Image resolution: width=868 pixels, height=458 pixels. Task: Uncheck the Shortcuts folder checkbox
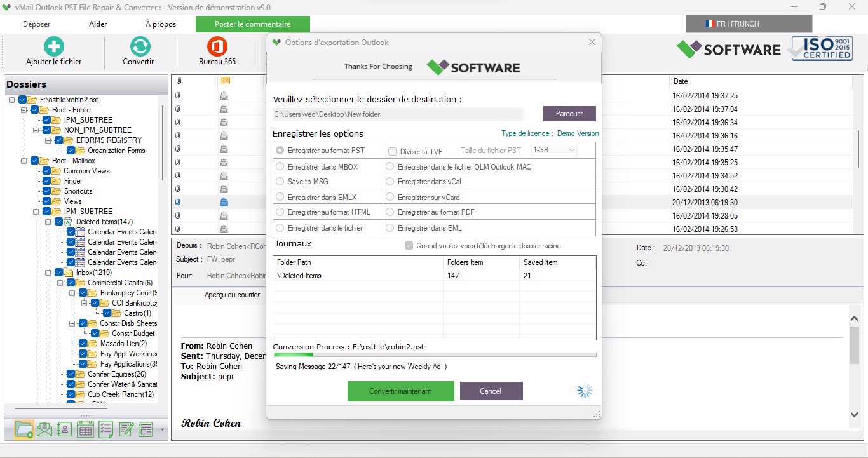click(x=47, y=191)
